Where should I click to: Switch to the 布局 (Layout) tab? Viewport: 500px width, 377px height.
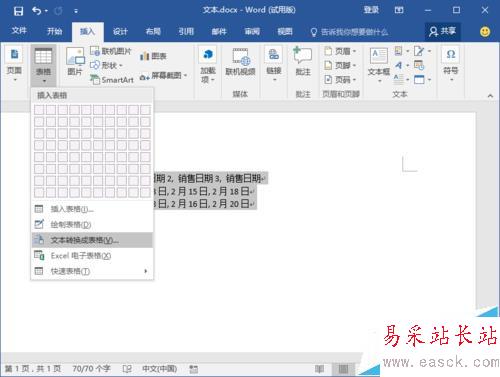click(x=153, y=31)
